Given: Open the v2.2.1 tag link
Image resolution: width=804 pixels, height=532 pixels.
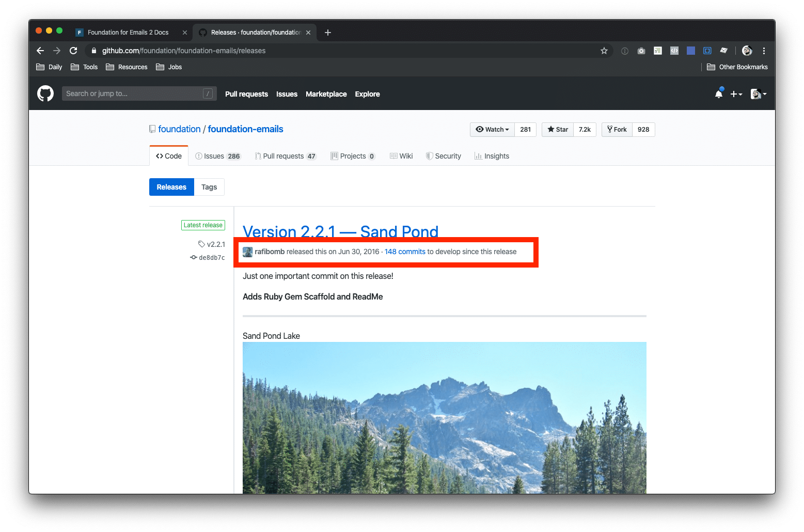Looking at the screenshot, I should (212, 244).
